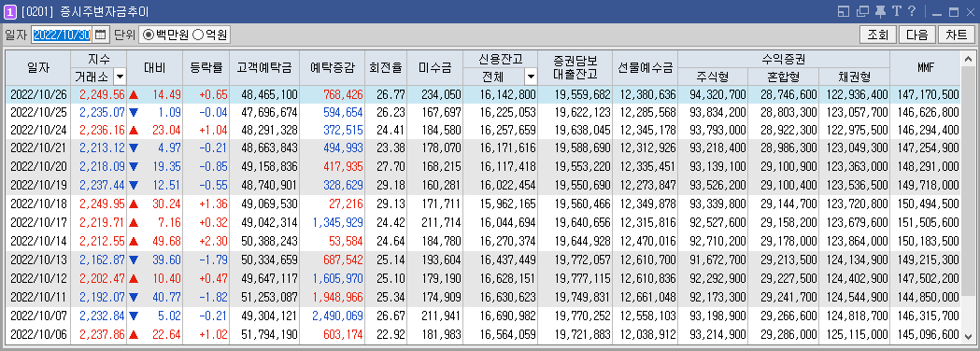Click the 예탁증감 column header
Screen dimensions: 980x351
(332, 67)
